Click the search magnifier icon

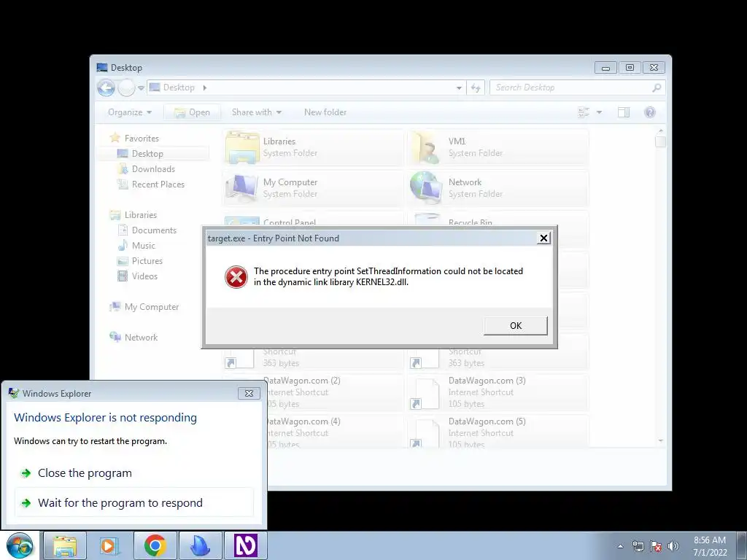[x=657, y=87]
